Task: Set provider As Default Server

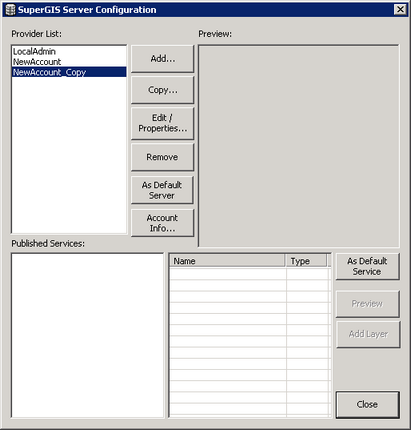Action: click(x=162, y=190)
